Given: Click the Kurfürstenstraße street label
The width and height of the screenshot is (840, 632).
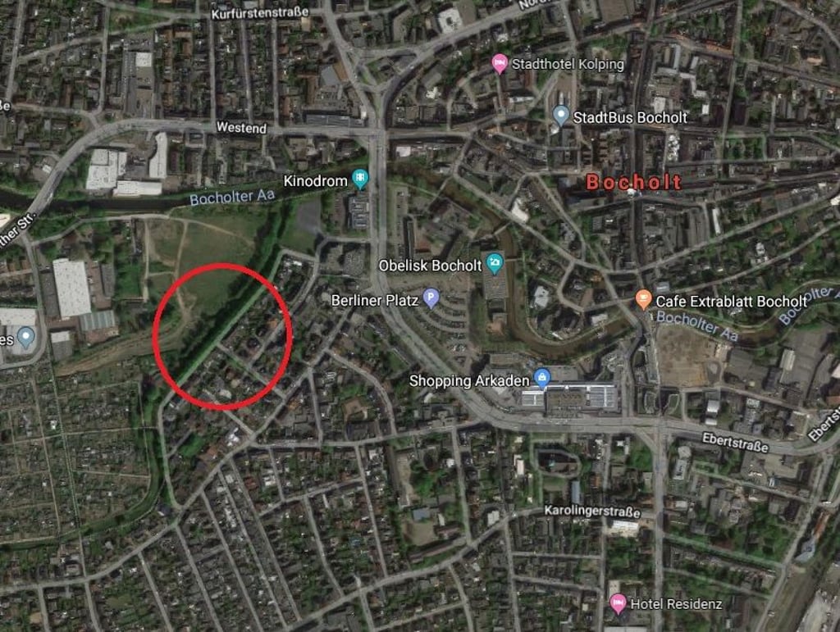Looking at the screenshot, I should tap(260, 13).
